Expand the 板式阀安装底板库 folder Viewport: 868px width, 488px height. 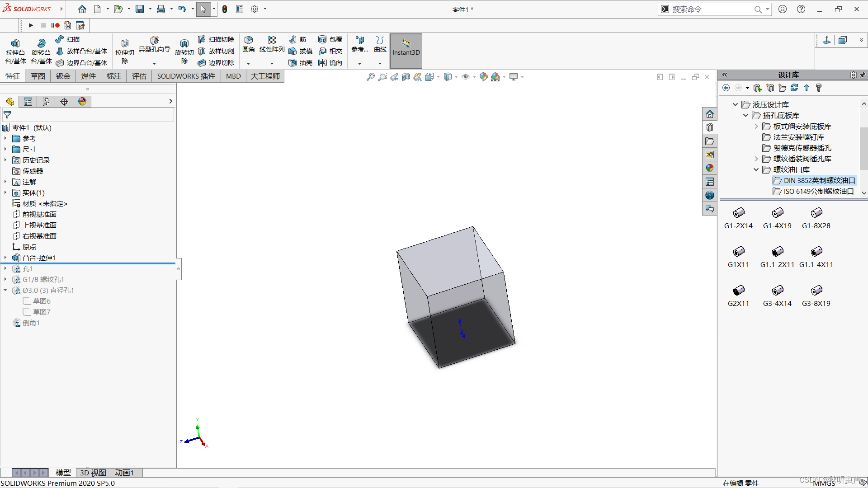pos(756,127)
